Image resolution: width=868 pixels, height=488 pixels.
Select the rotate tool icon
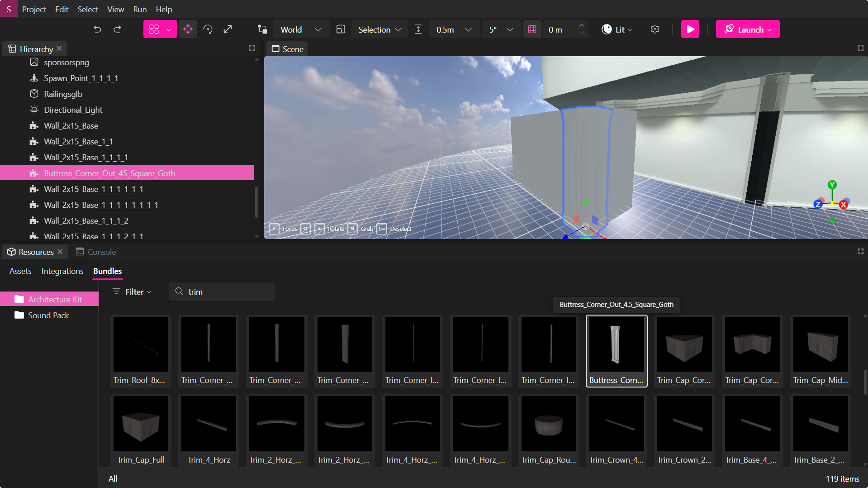pyautogui.click(x=208, y=29)
